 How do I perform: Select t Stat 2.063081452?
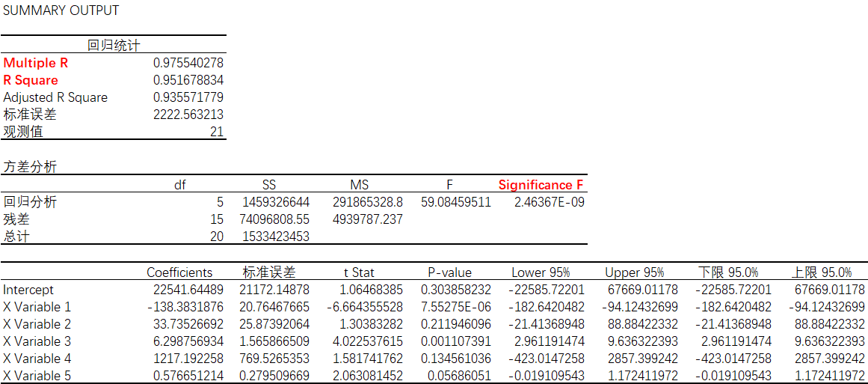(x=368, y=375)
